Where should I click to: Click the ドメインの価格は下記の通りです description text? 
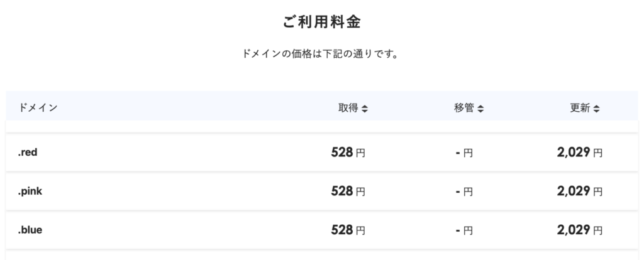[x=321, y=54]
